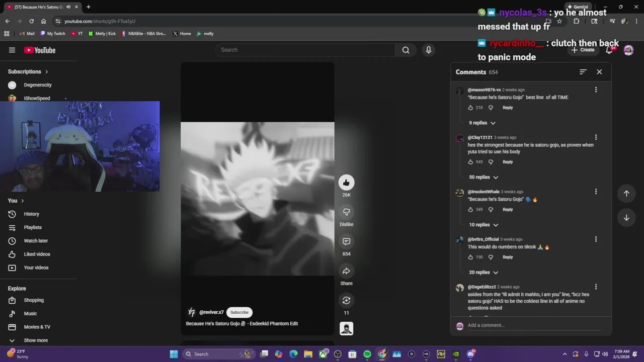Share the Short using the arrow icon
Viewport: 644px width, 362px height.
coord(346,271)
